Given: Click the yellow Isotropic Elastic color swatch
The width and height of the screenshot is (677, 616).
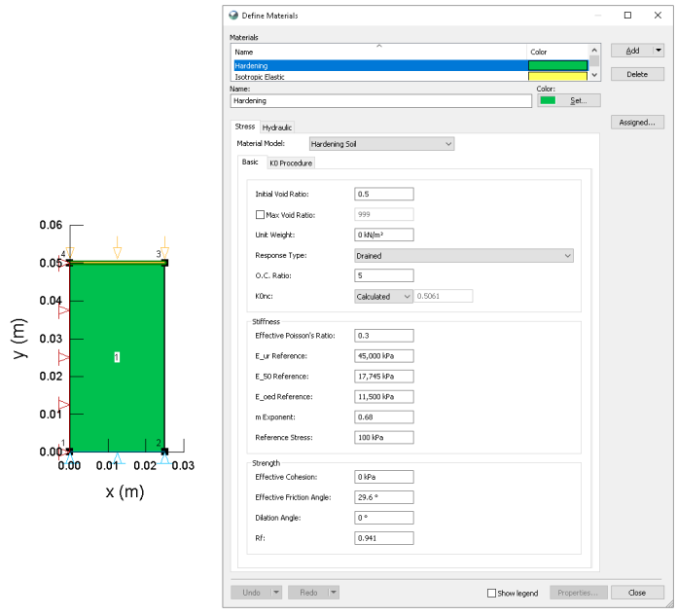Looking at the screenshot, I should [x=557, y=77].
